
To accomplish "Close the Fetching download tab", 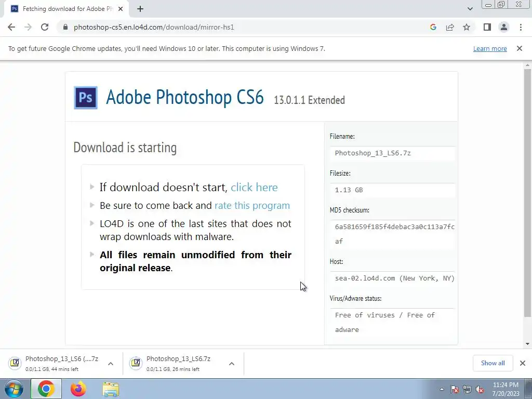I will click(x=121, y=9).
